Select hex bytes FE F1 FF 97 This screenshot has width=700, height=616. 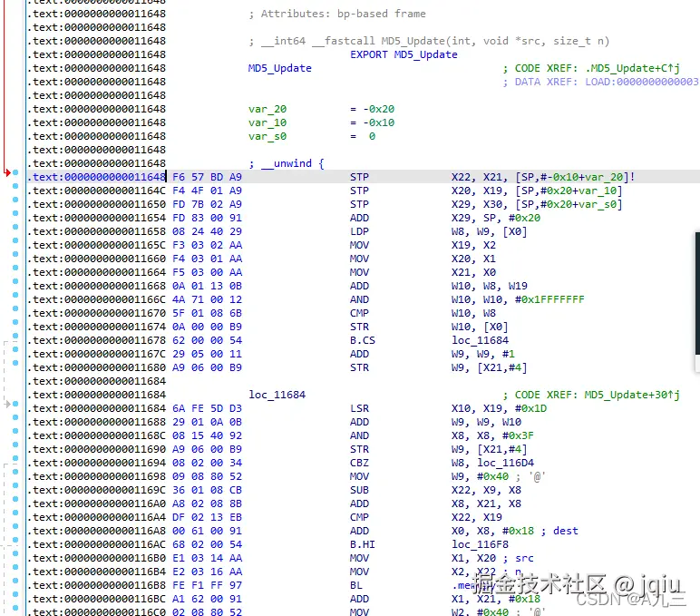pyautogui.click(x=207, y=585)
